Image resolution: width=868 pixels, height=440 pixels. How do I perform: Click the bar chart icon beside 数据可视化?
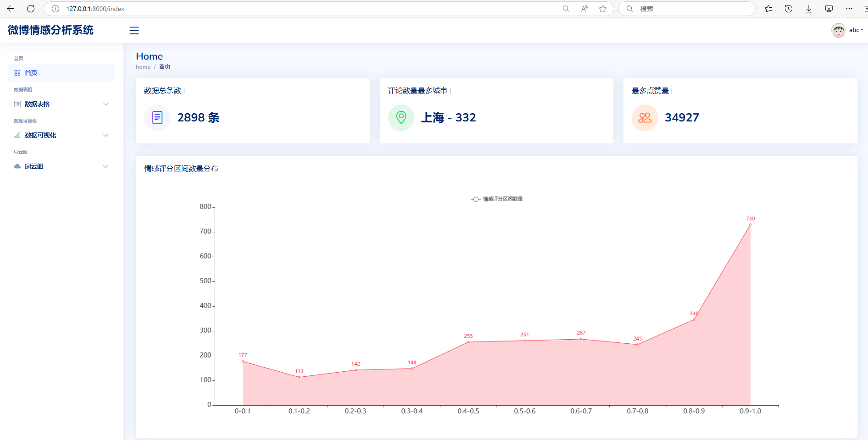pyautogui.click(x=17, y=135)
